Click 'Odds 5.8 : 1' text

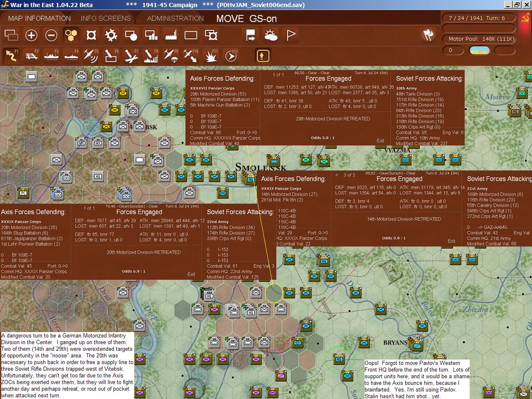323,138
